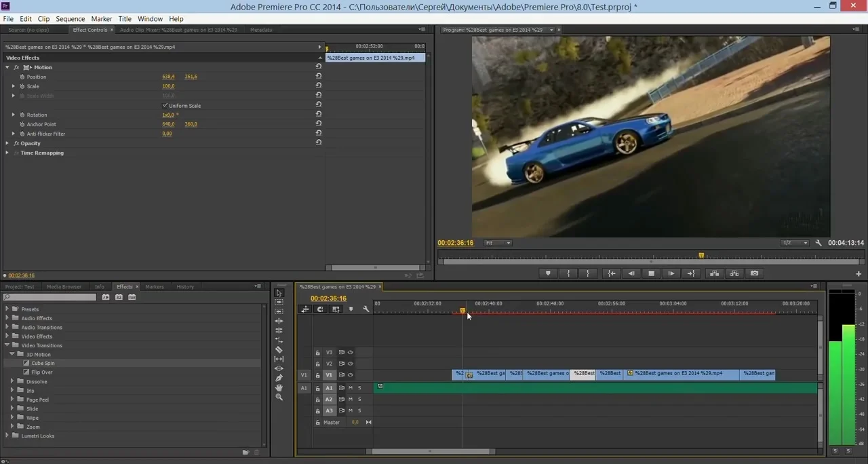Export frame with the camera icon
The width and height of the screenshot is (868, 464).
click(x=754, y=273)
